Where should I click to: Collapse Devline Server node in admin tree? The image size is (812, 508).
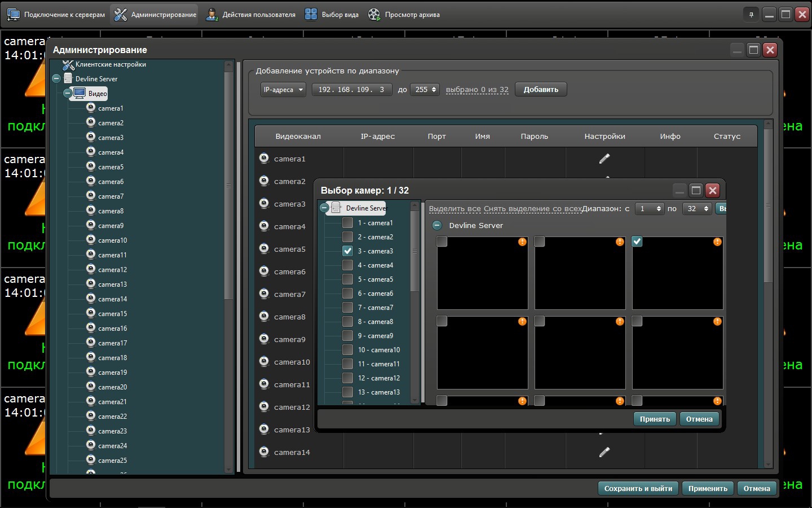pyautogui.click(x=56, y=78)
